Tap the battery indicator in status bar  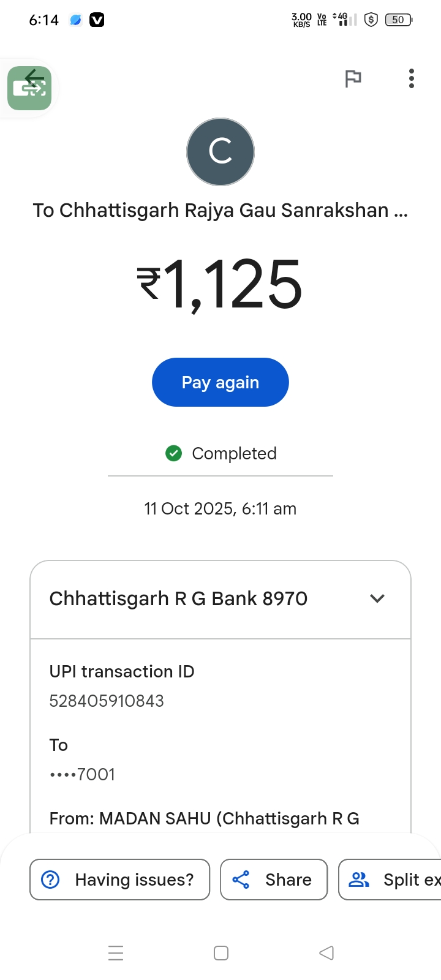[x=398, y=20]
